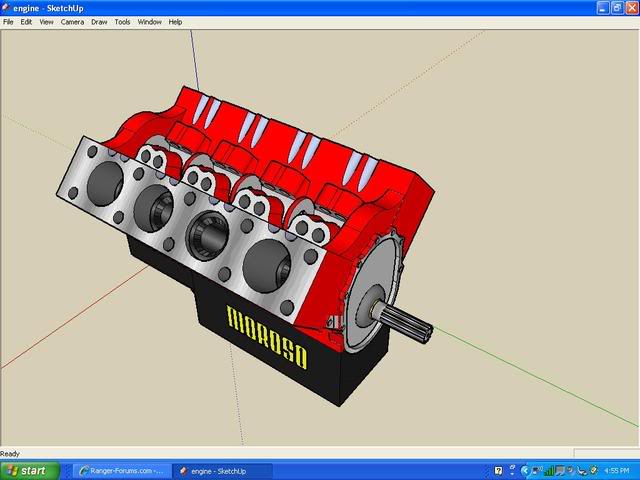
Task: Maximize the SketchUp window
Action: tap(618, 8)
